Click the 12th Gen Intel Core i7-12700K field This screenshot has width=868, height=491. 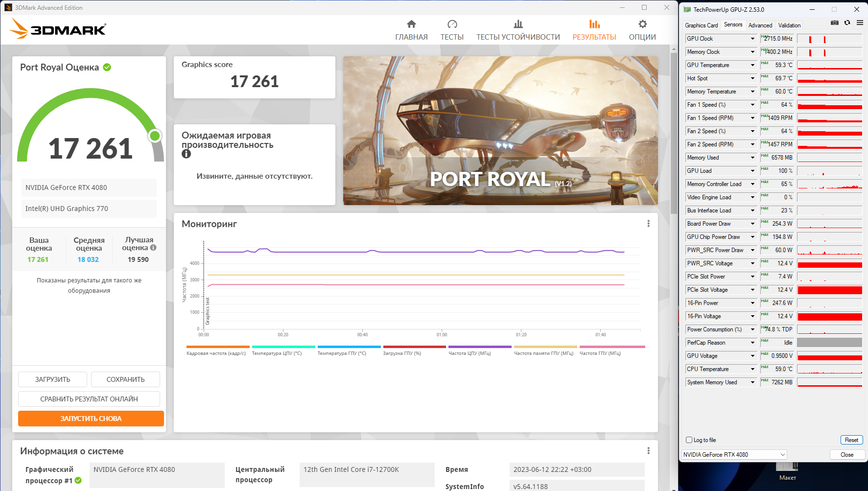pyautogui.click(x=367, y=475)
